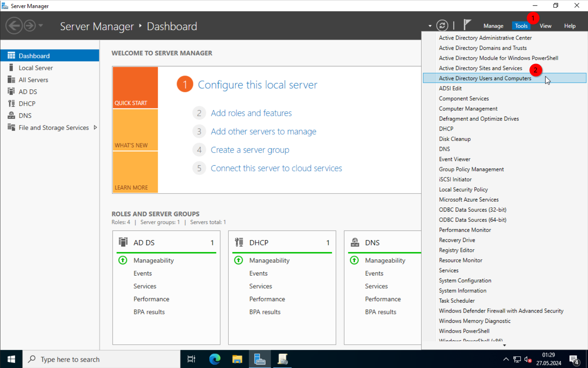The height and width of the screenshot is (368, 588).
Task: Click the File and Storage Services icon
Action: [11, 127]
